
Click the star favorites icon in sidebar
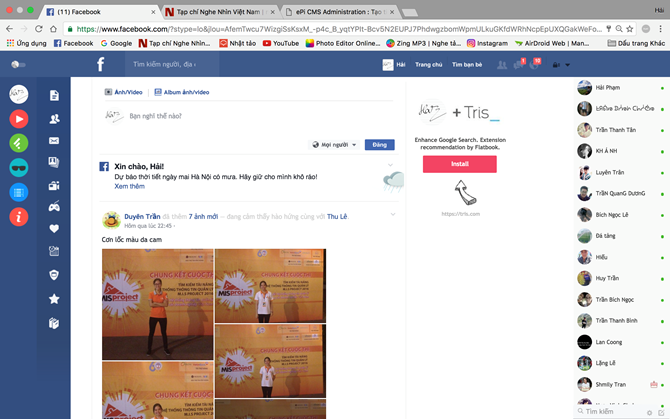(54, 299)
